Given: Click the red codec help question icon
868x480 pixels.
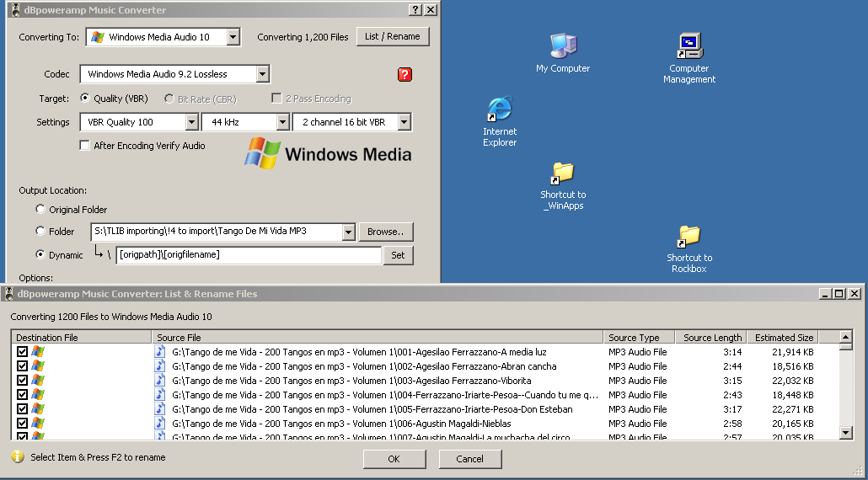Looking at the screenshot, I should point(405,75).
